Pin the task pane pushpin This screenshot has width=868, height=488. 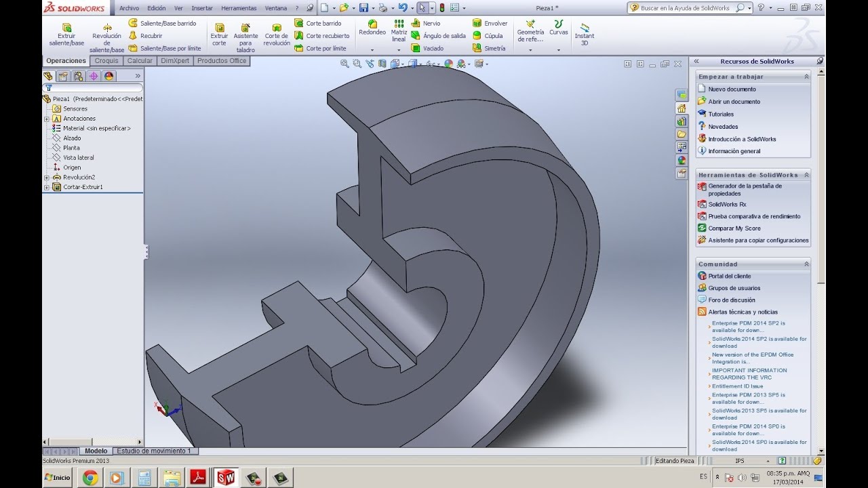coord(820,61)
